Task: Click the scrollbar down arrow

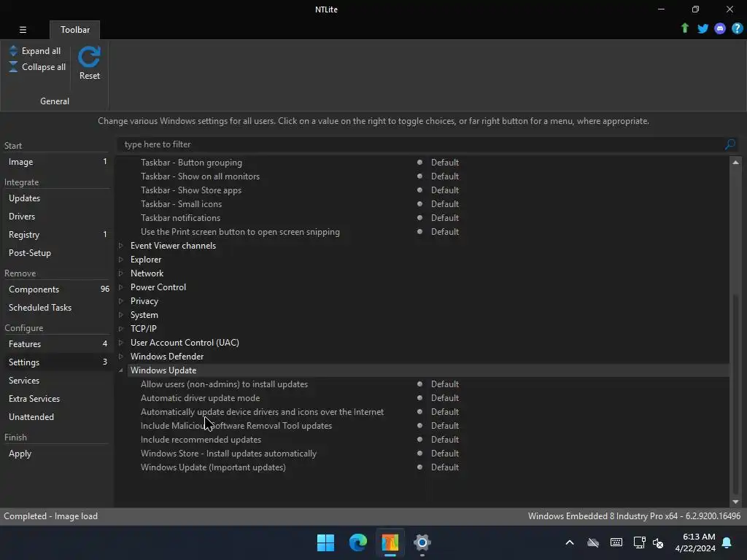Action: click(735, 502)
